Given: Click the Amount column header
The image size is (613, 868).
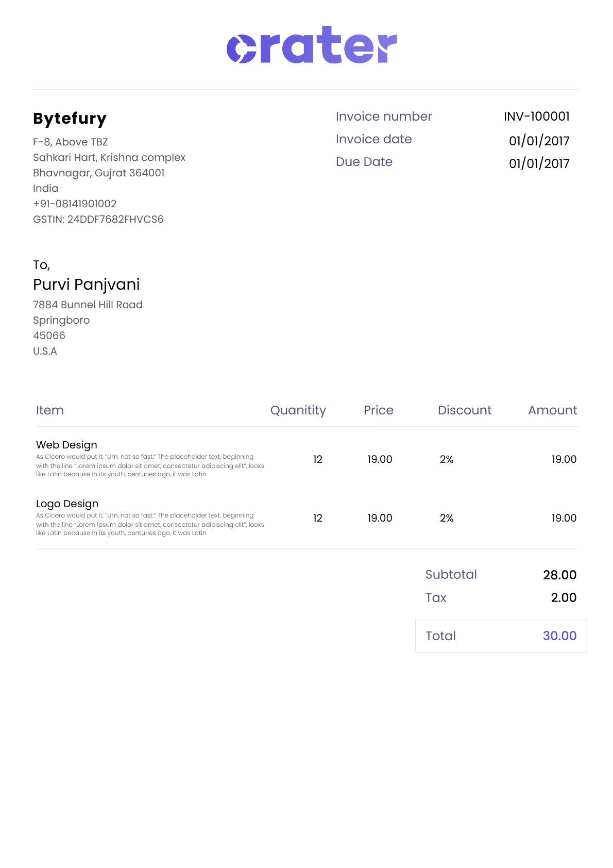Looking at the screenshot, I should click(x=552, y=410).
